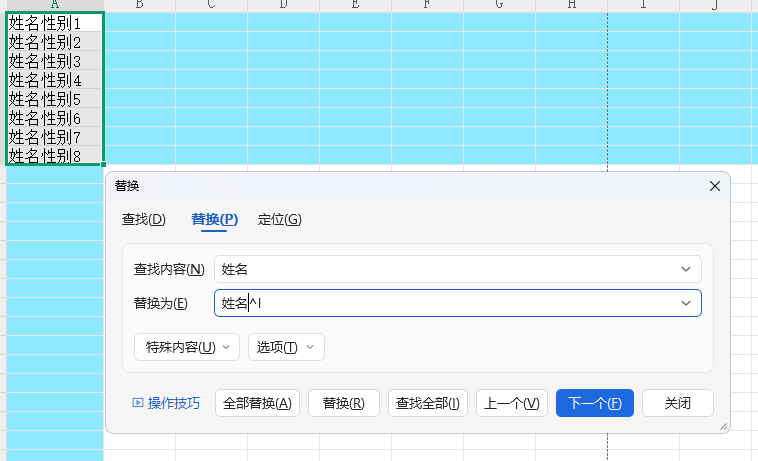Click the play icon beside 操作技巧
Screen dimensions: 758x461
coord(138,403)
